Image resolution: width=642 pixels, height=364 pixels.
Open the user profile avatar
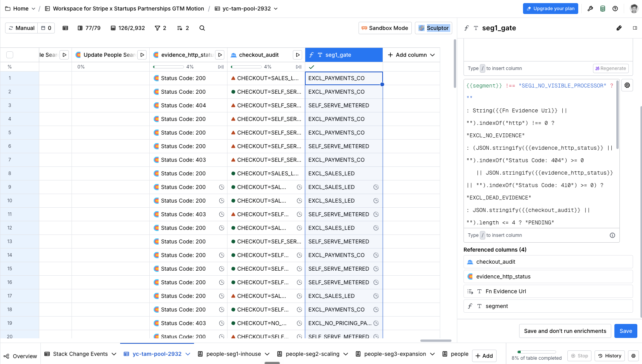[x=634, y=9]
